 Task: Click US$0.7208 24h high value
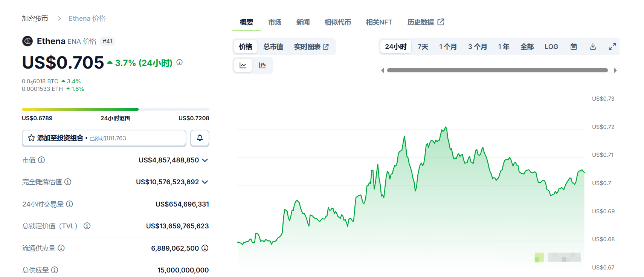coord(194,118)
